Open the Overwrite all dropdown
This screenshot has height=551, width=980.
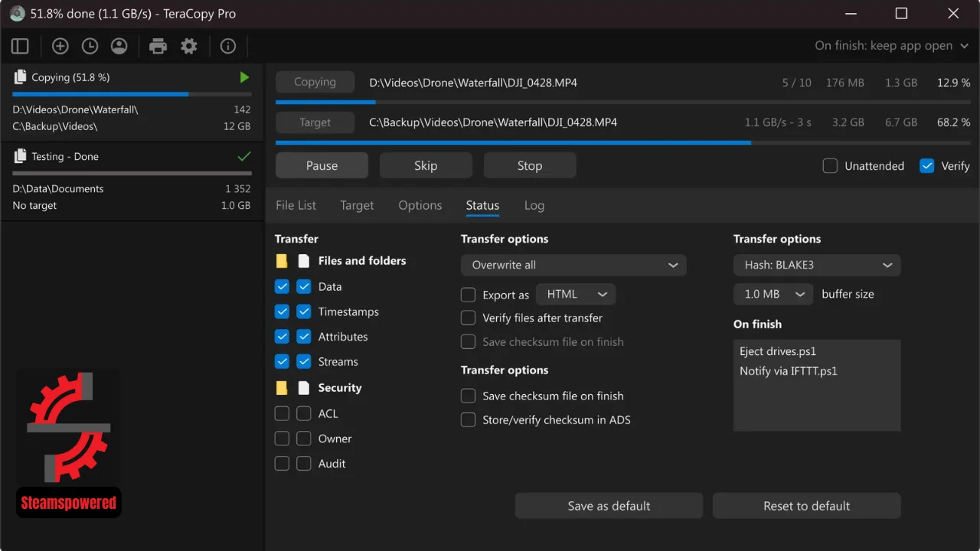coord(573,265)
